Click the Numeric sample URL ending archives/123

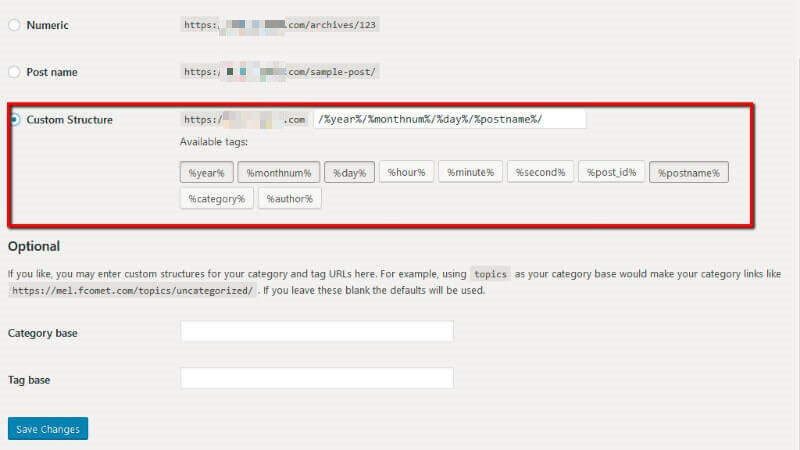click(x=280, y=24)
